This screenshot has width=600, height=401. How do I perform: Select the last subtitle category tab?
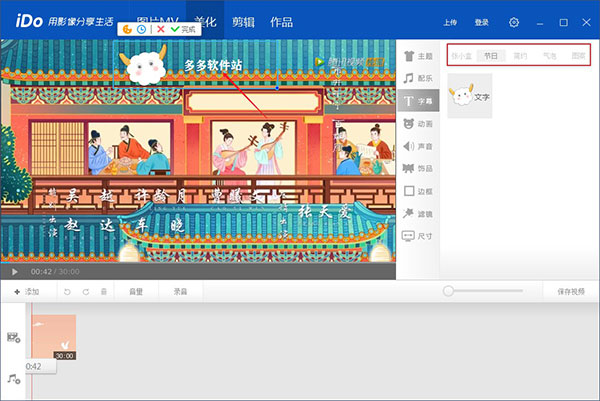578,56
